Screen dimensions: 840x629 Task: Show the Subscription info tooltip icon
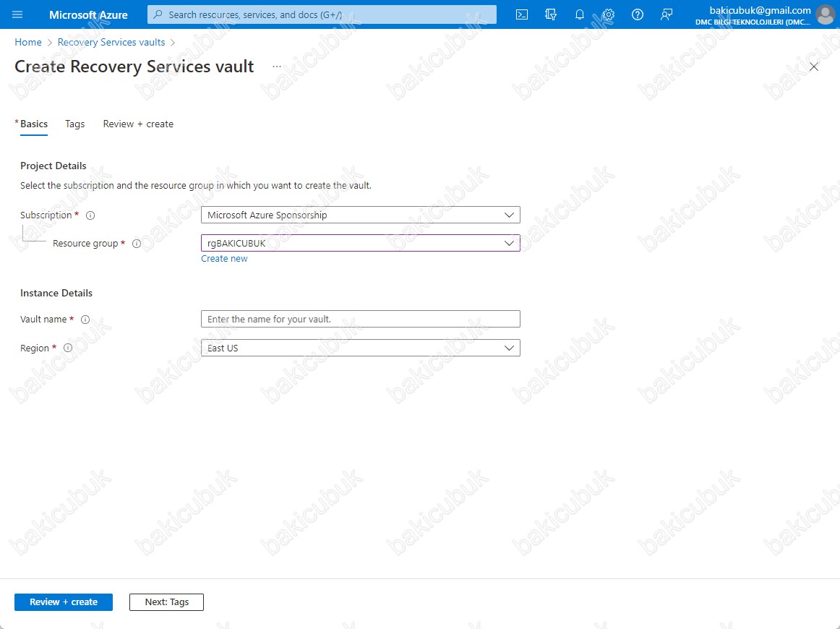pos(90,215)
